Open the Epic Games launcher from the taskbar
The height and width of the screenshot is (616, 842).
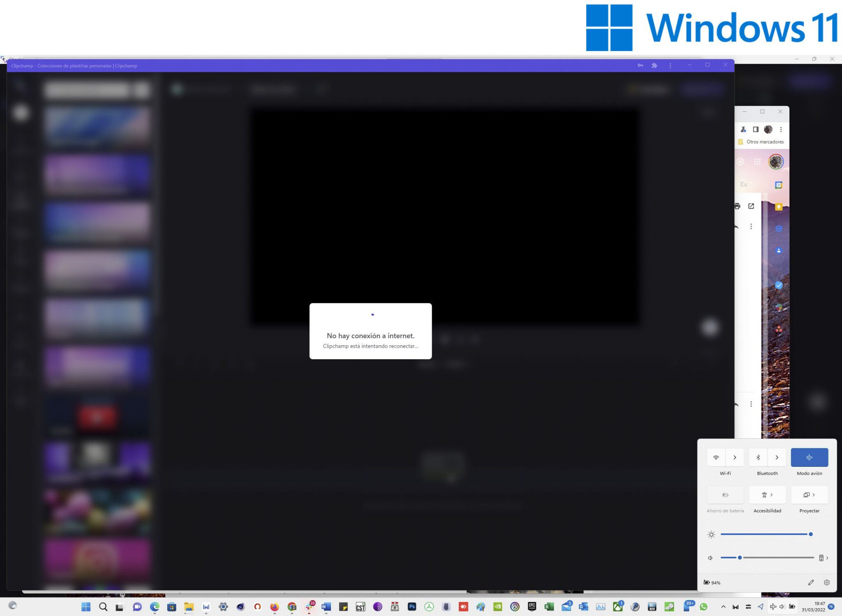(x=531, y=607)
